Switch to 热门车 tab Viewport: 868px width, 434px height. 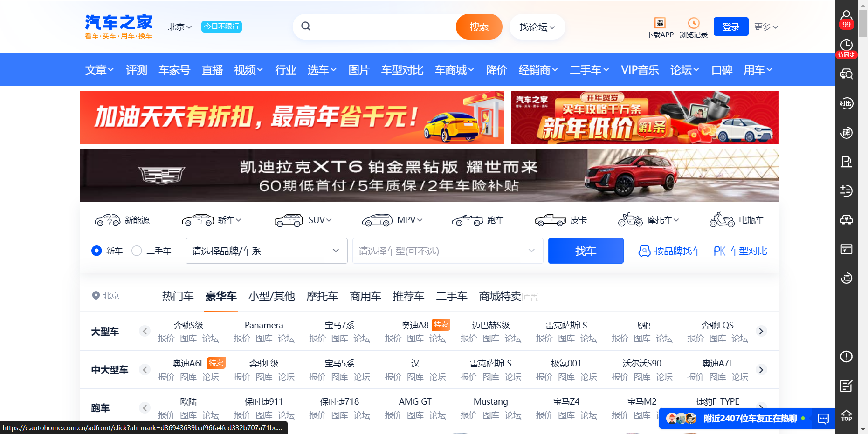pyautogui.click(x=178, y=296)
